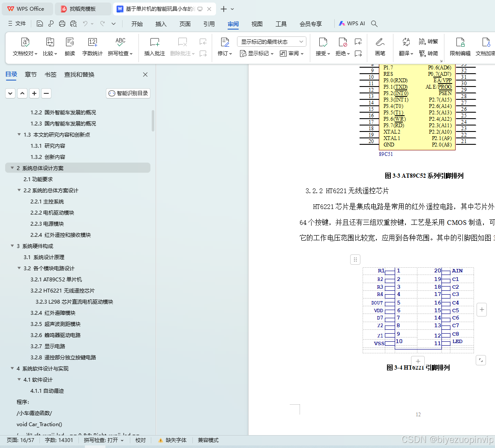Click the plus button in outline toolbar
Image resolution: width=495 pixels, height=448 pixels.
pos(34,93)
